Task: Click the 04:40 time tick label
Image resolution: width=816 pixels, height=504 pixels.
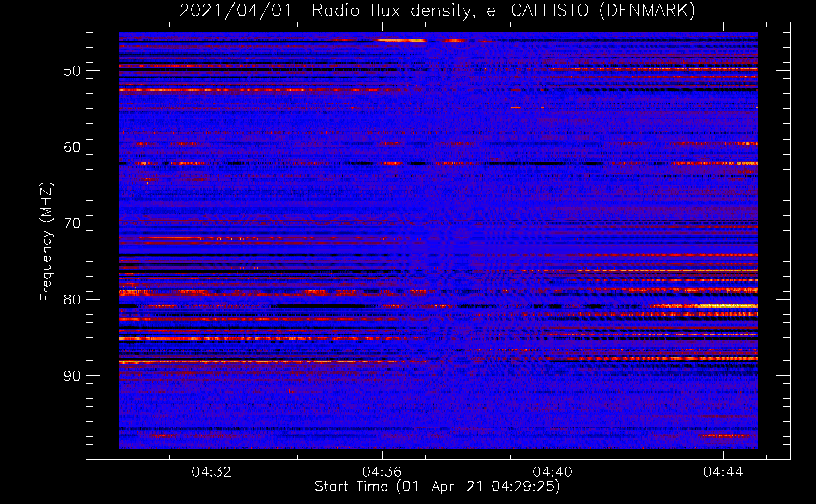Action: [x=553, y=472]
